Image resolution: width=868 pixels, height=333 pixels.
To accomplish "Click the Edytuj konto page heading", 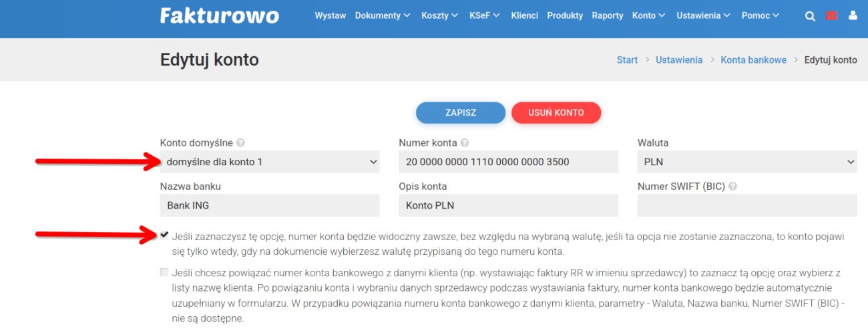I will click(209, 60).
